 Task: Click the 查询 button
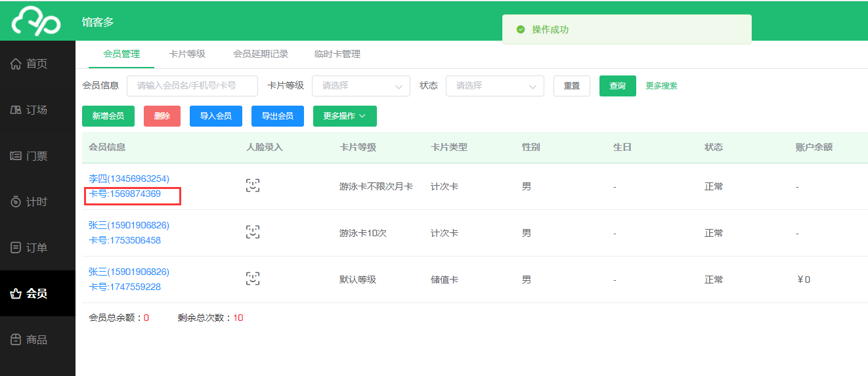[x=618, y=86]
